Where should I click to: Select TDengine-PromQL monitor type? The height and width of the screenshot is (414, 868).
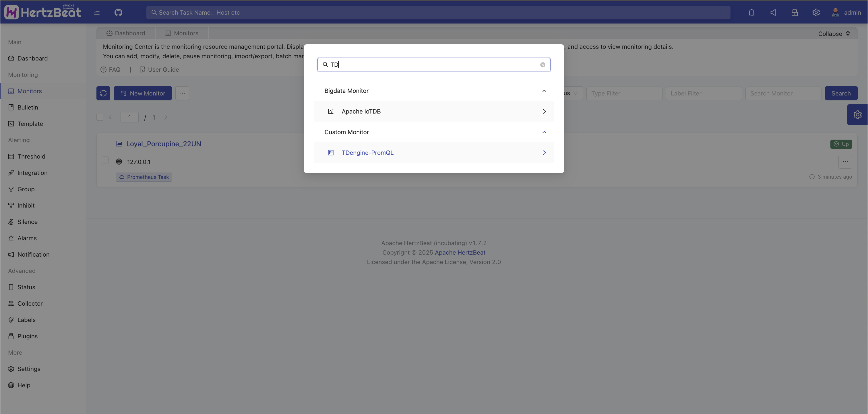coord(367,153)
